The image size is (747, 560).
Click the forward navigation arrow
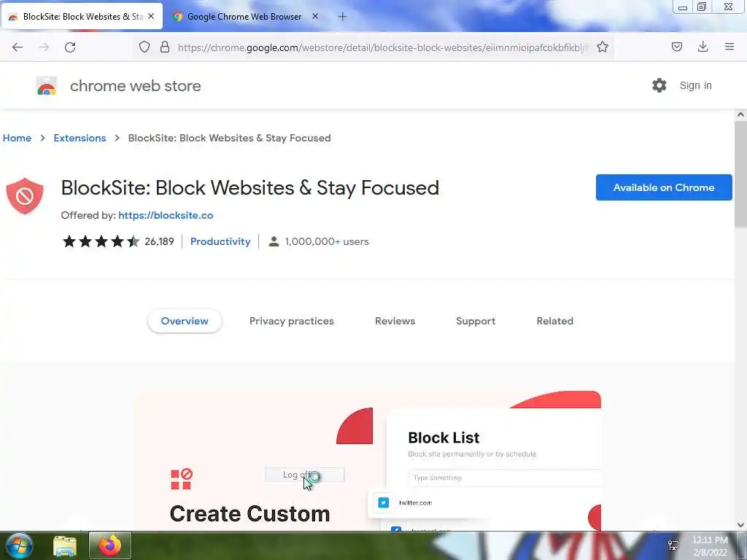coord(44,47)
